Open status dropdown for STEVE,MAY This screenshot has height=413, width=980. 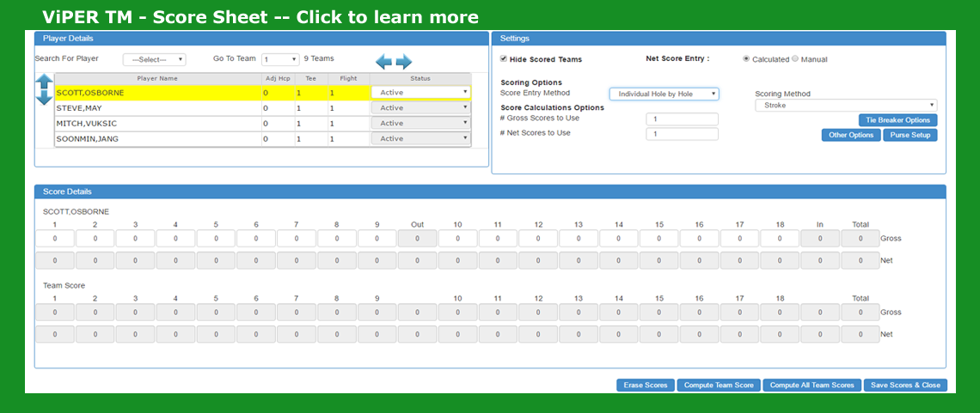pyautogui.click(x=420, y=108)
